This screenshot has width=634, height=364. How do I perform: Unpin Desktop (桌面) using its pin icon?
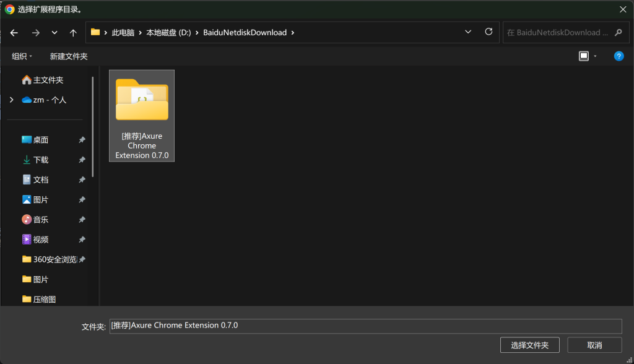coord(82,141)
